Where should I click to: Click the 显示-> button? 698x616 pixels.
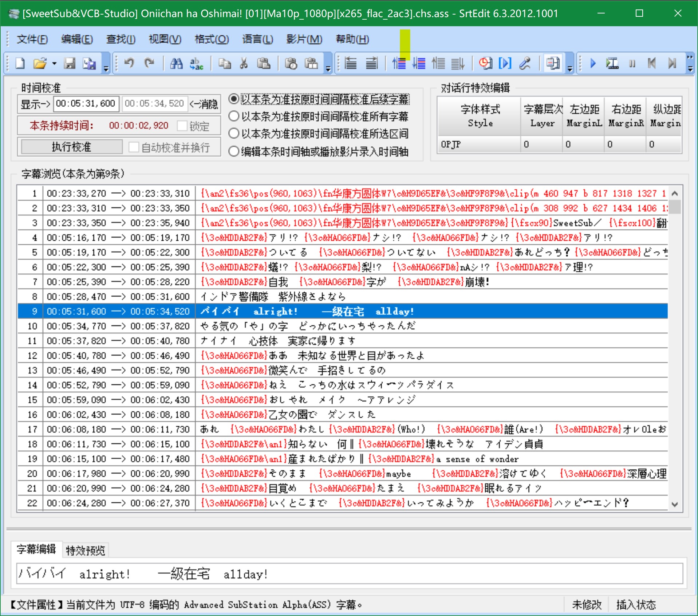[x=35, y=104]
